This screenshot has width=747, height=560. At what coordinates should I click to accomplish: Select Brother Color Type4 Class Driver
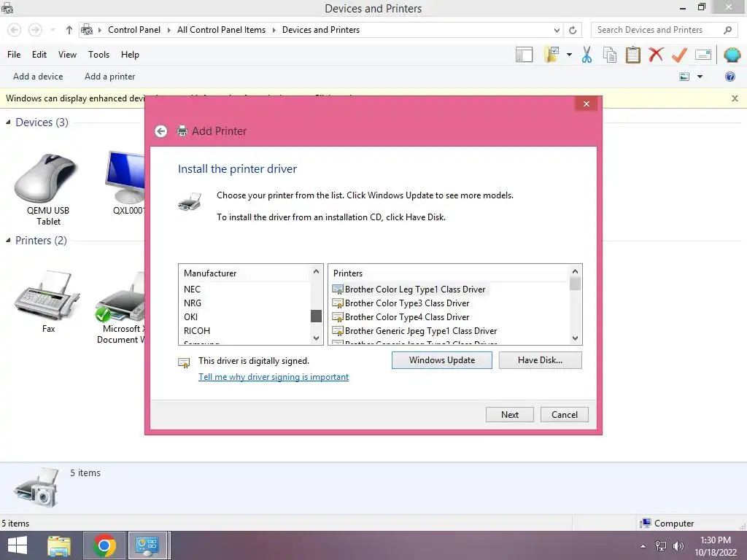coord(400,317)
